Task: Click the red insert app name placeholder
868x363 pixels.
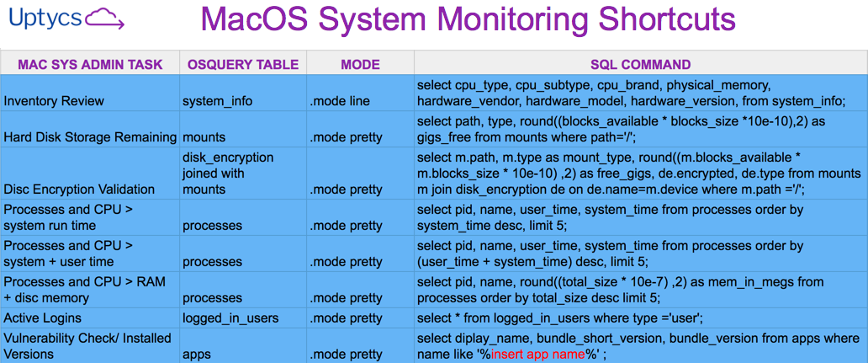Action: coord(537,354)
